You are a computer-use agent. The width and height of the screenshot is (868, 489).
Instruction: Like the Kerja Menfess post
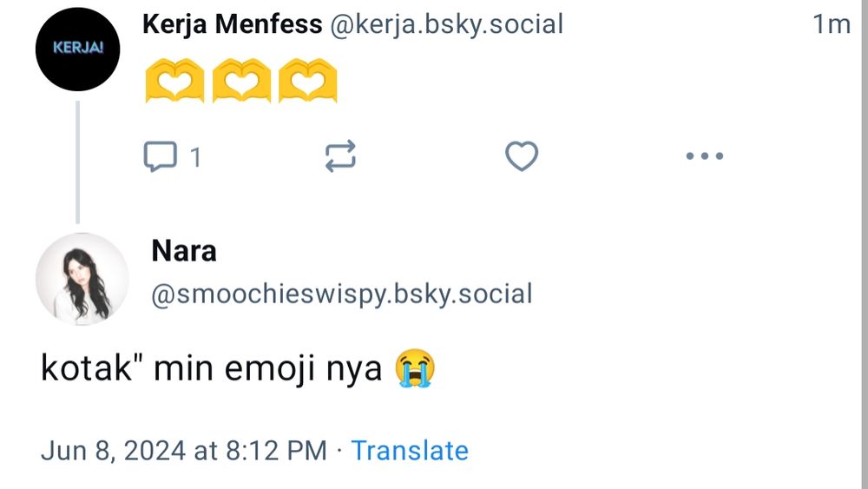[522, 157]
